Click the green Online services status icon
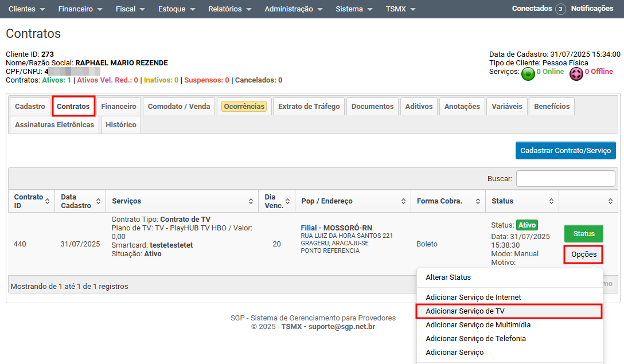 [x=528, y=73]
